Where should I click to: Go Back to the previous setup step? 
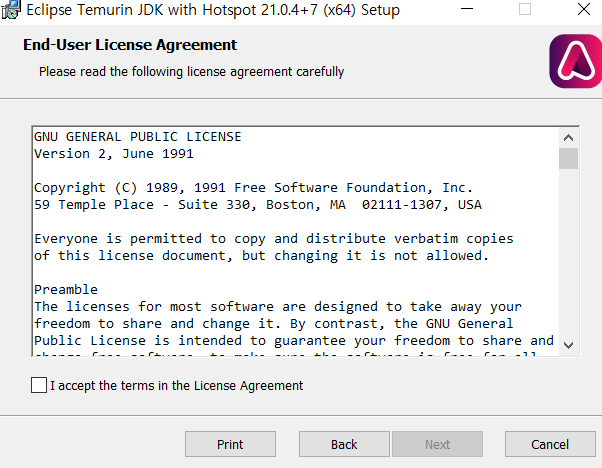pos(344,444)
